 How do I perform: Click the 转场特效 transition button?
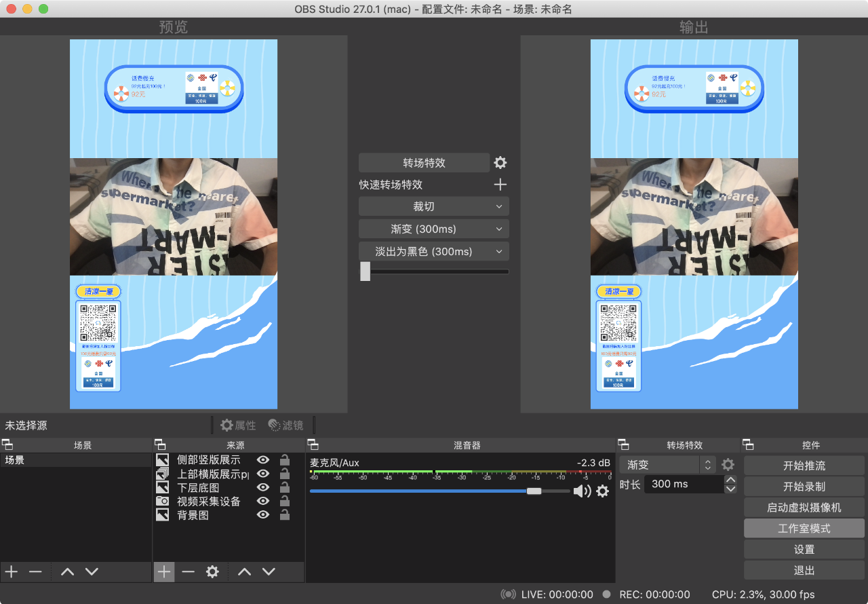point(424,163)
